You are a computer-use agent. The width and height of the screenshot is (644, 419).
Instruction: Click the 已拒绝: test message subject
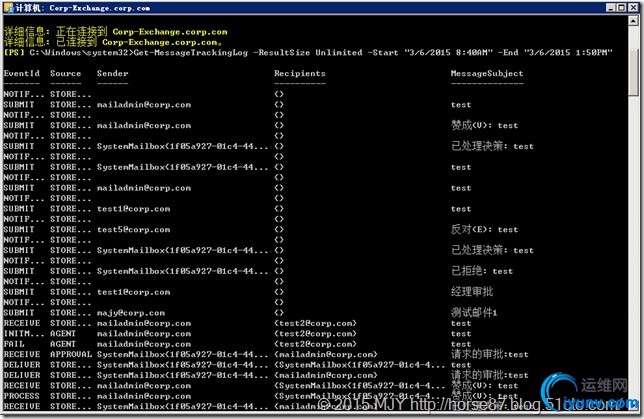(x=482, y=271)
